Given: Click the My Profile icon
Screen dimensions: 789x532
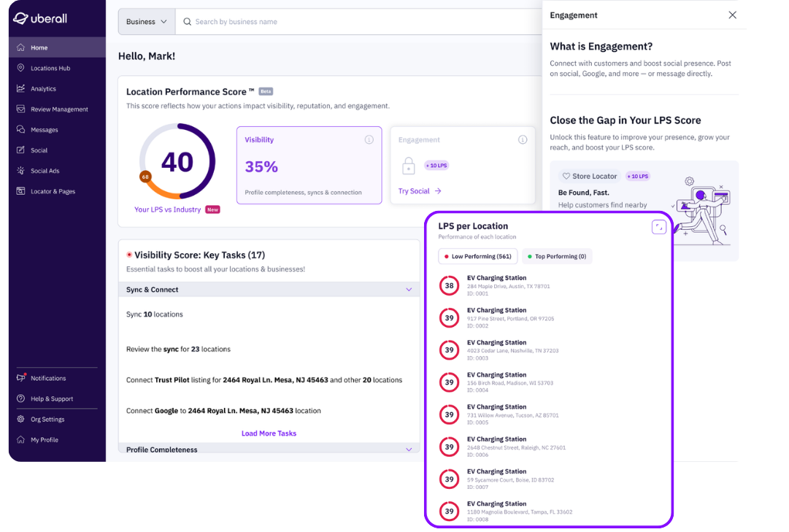Looking at the screenshot, I should click(x=20, y=440).
